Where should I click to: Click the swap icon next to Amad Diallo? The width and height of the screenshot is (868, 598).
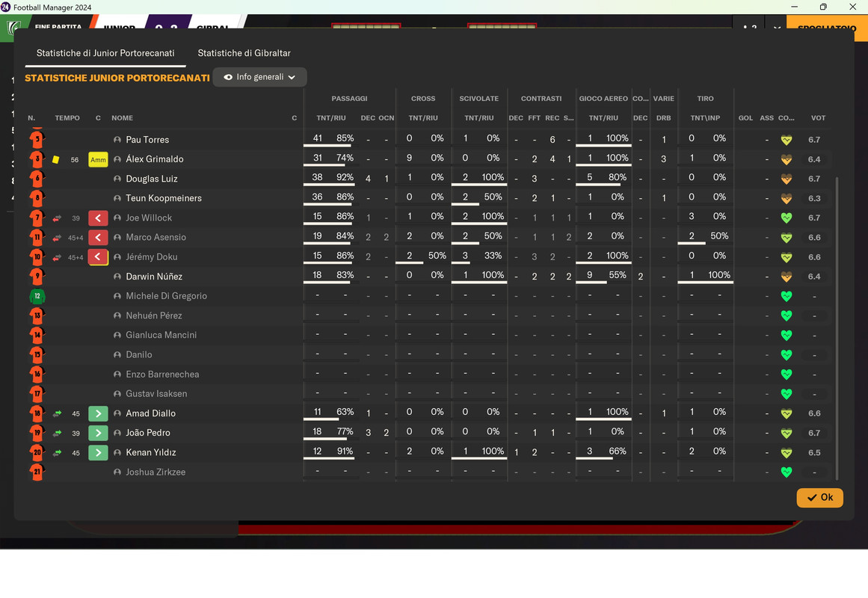tap(57, 413)
